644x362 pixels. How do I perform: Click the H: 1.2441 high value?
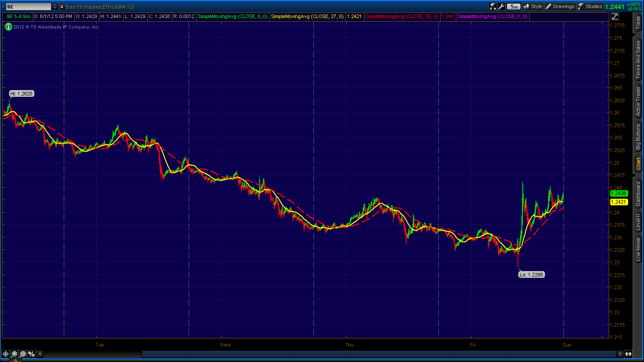click(110, 16)
